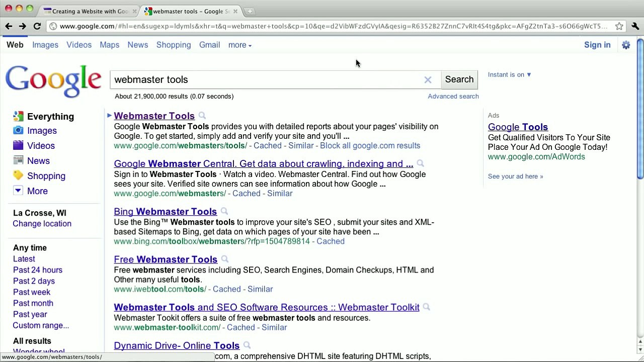
Task: Preview the Webmaster Toolkit result with the magnifier
Action: click(x=426, y=307)
